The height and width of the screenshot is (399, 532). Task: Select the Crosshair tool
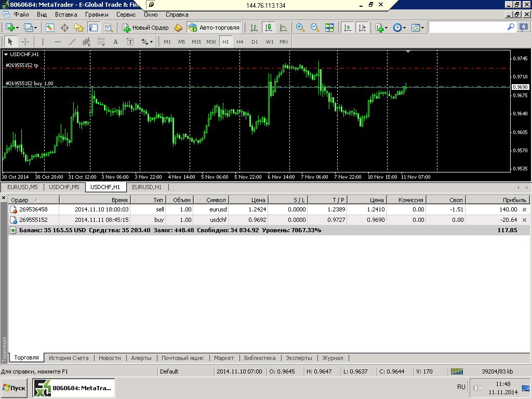pyautogui.click(x=25, y=42)
